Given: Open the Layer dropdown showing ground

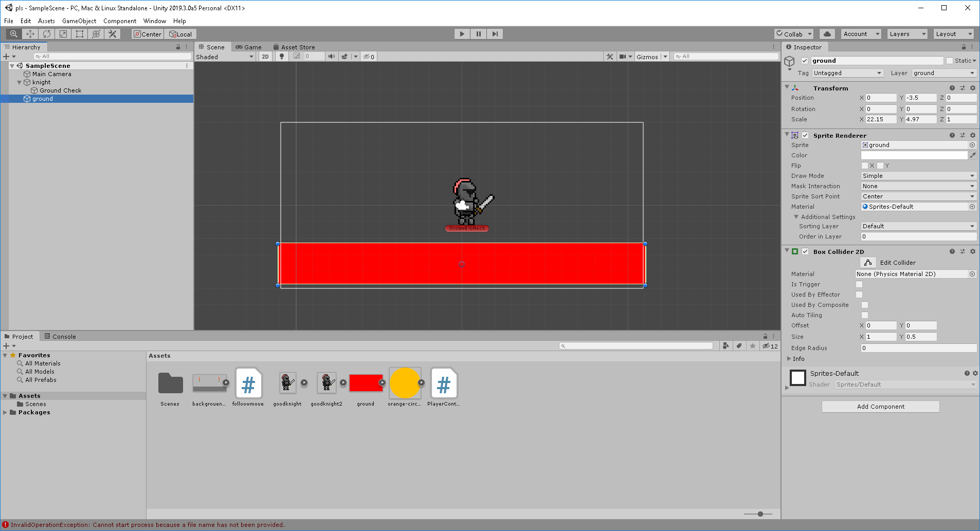Looking at the screenshot, I should click(x=944, y=73).
